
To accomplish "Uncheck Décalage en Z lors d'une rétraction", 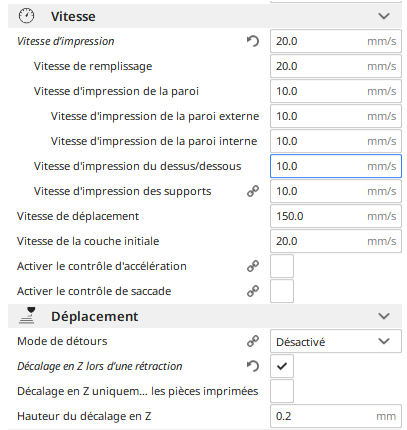I will click(282, 366).
